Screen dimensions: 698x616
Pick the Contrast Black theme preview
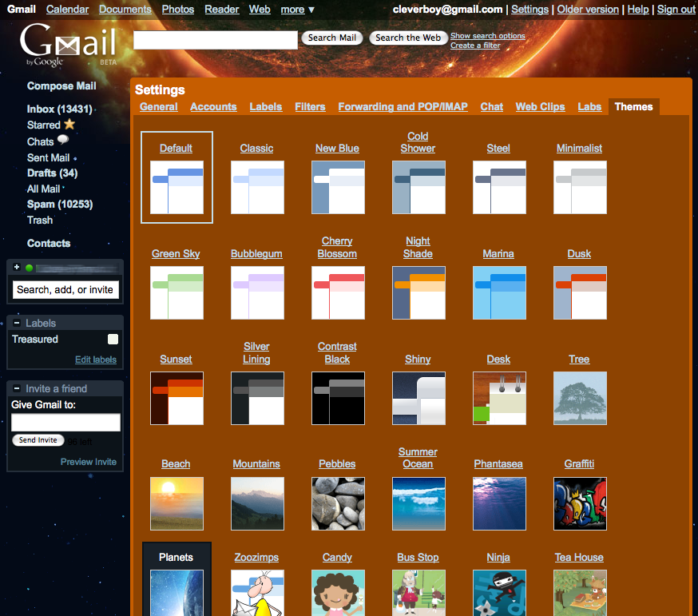[x=338, y=398]
